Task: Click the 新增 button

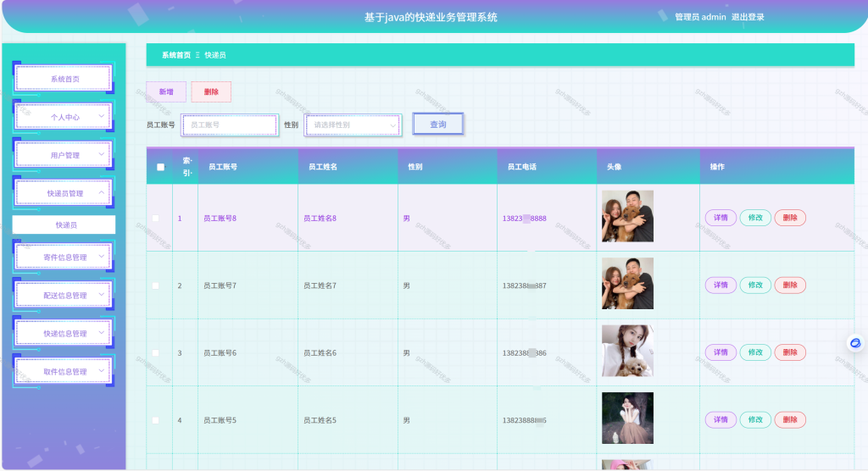Action: 166,91
